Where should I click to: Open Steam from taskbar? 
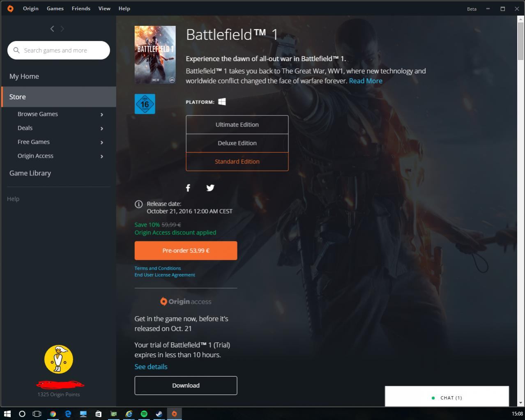point(159,414)
